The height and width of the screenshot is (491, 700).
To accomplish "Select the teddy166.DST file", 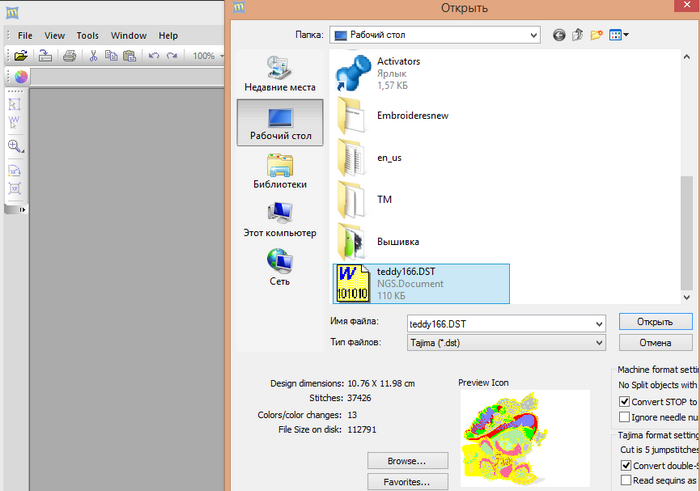I will pyautogui.click(x=421, y=283).
